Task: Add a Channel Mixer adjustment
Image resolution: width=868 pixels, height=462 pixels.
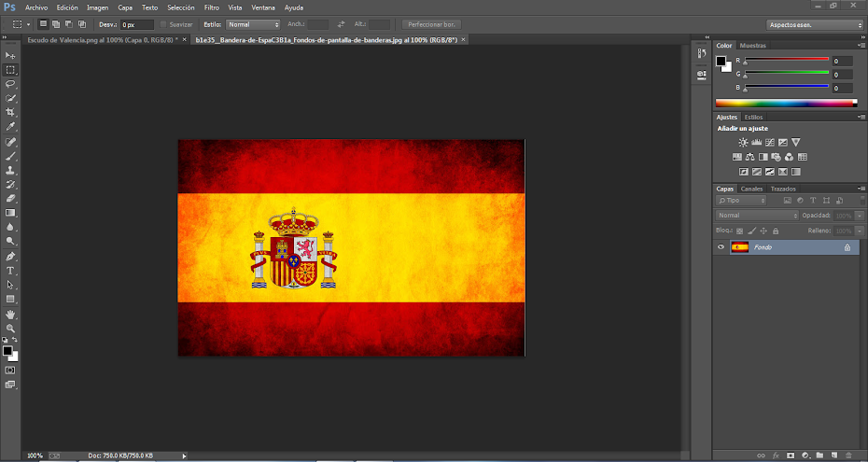Action: pyautogui.click(x=789, y=157)
